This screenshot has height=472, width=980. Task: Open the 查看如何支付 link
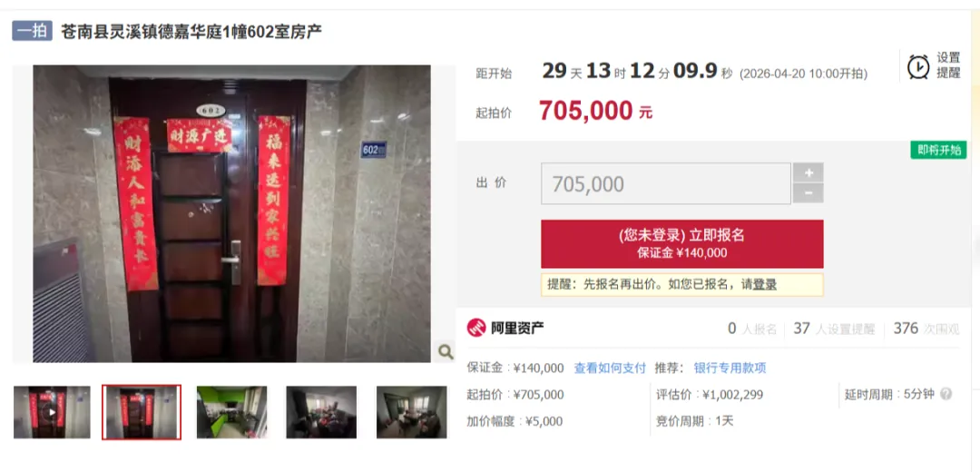point(610,369)
